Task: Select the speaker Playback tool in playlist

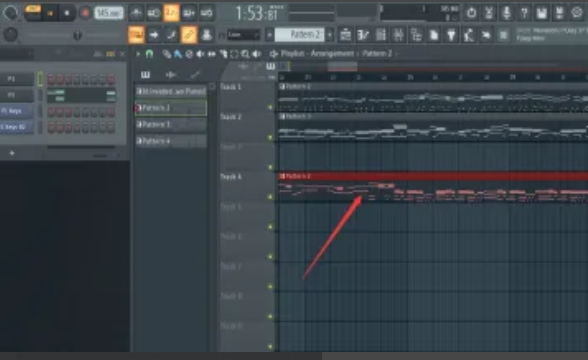Action: point(257,54)
